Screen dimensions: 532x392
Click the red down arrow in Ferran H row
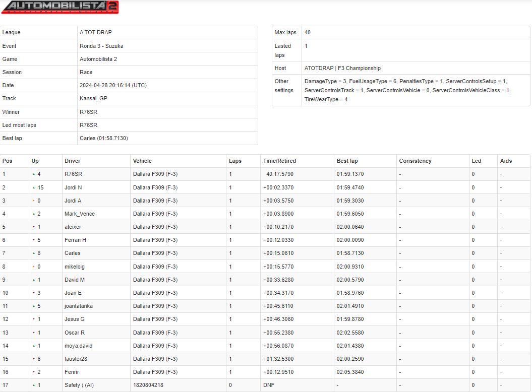point(34,240)
